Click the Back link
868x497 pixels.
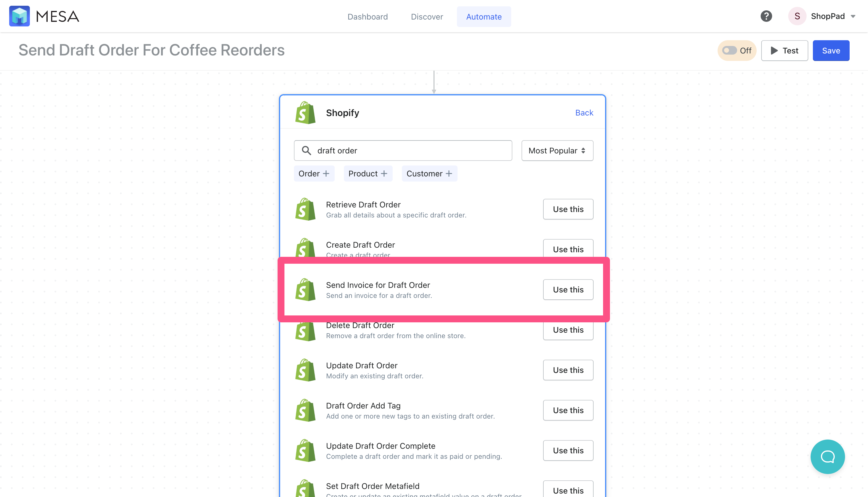pyautogui.click(x=584, y=113)
